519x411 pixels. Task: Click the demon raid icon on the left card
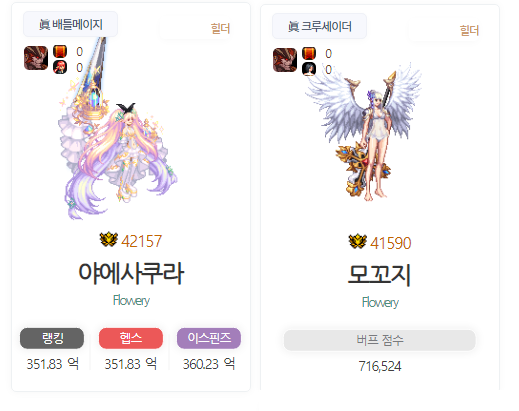click(36, 58)
